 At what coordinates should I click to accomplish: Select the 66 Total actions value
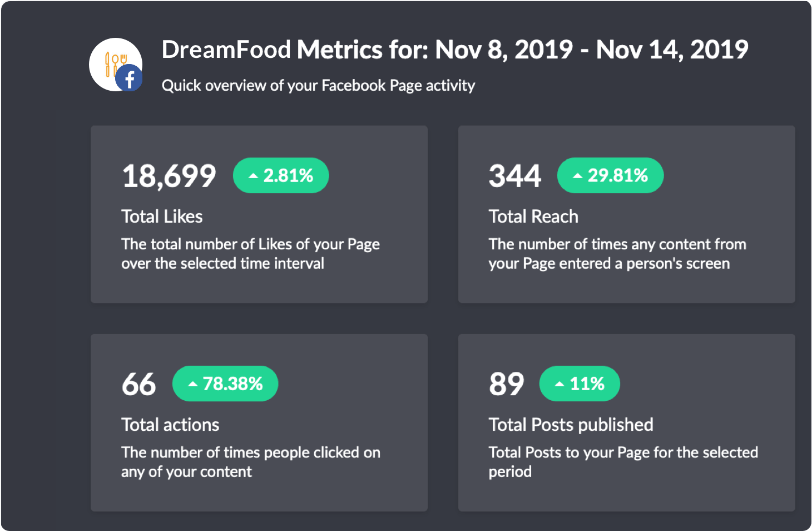(x=139, y=384)
